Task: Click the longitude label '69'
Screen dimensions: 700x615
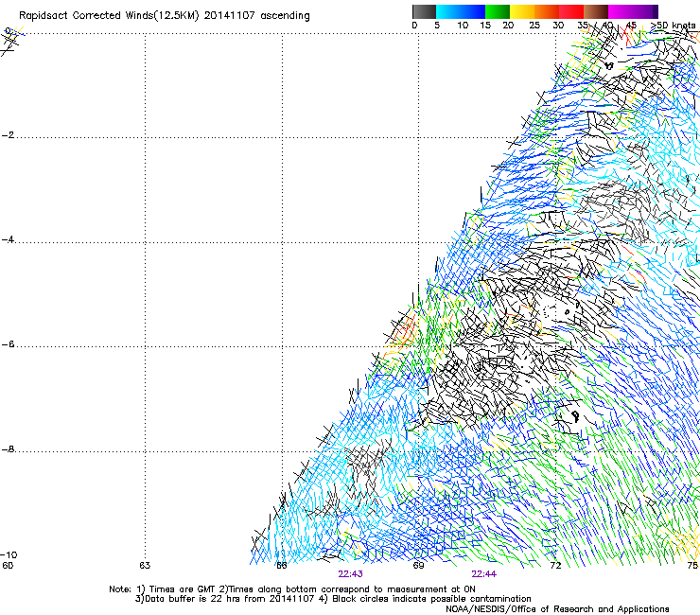Action: tap(418, 566)
